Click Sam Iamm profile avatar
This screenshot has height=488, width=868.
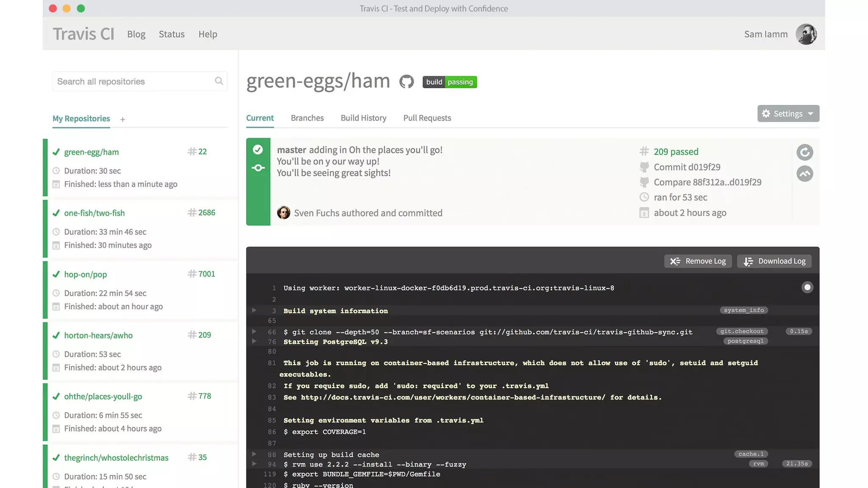(806, 34)
